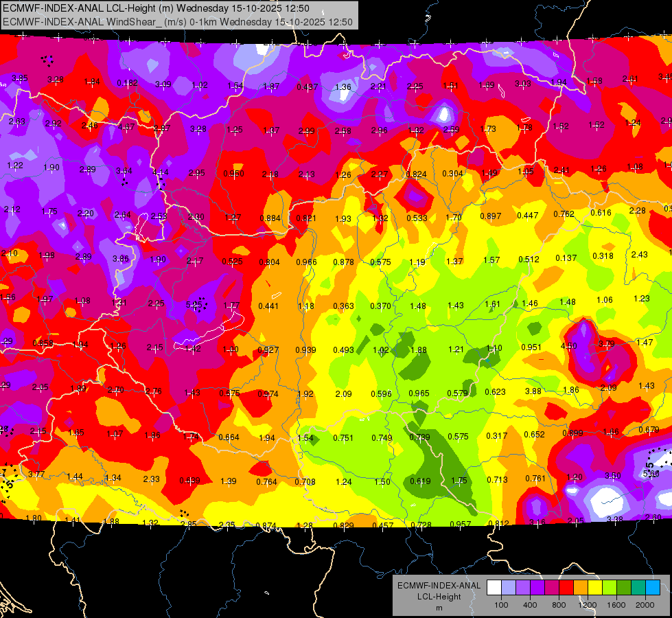Click the legend tick label "800"
Screen dimensions: 672x618
(x=559, y=605)
